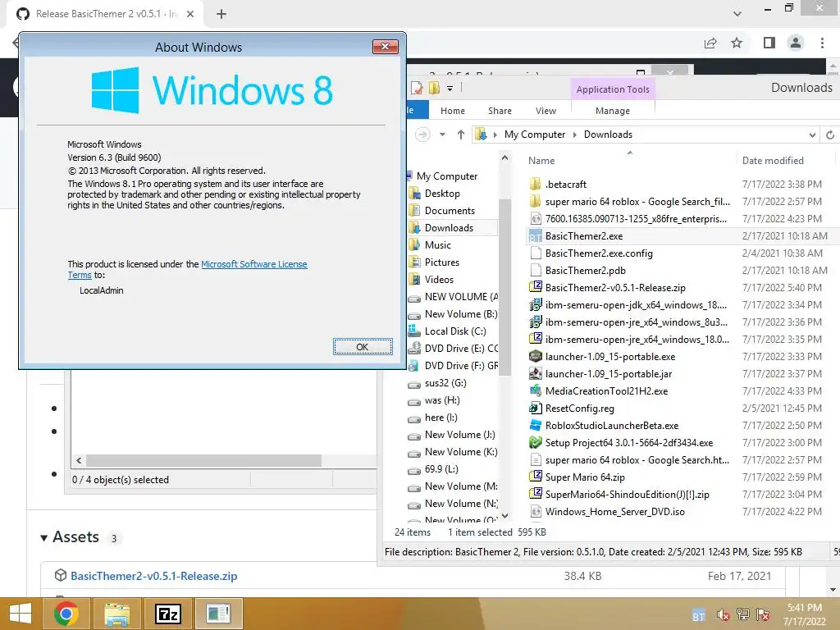This screenshot has width=840, height=630.
Task: Close the BasicThemer release Chrome tab
Action: click(190, 14)
